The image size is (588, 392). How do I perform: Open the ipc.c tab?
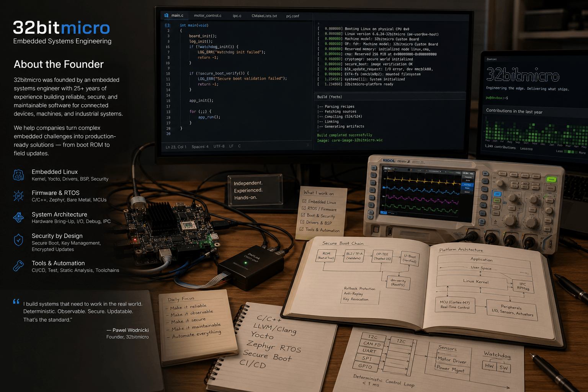pos(237,16)
